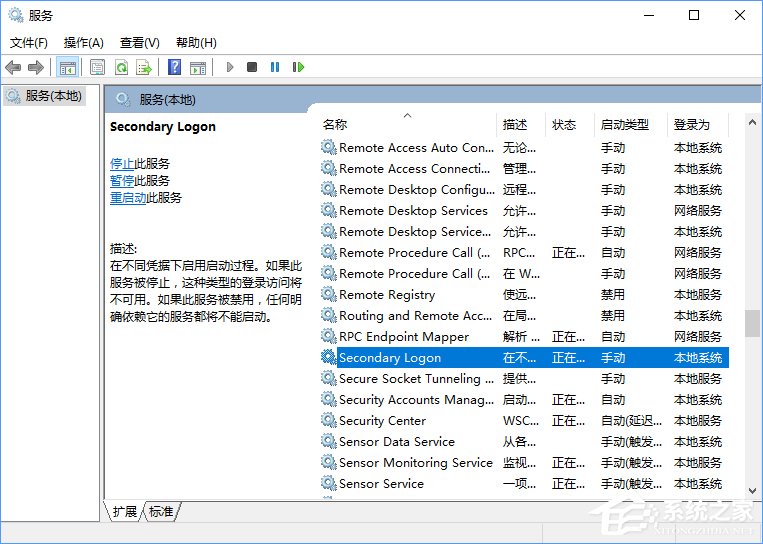Open the 操作(A) menu
The height and width of the screenshot is (544, 763).
tap(83, 43)
